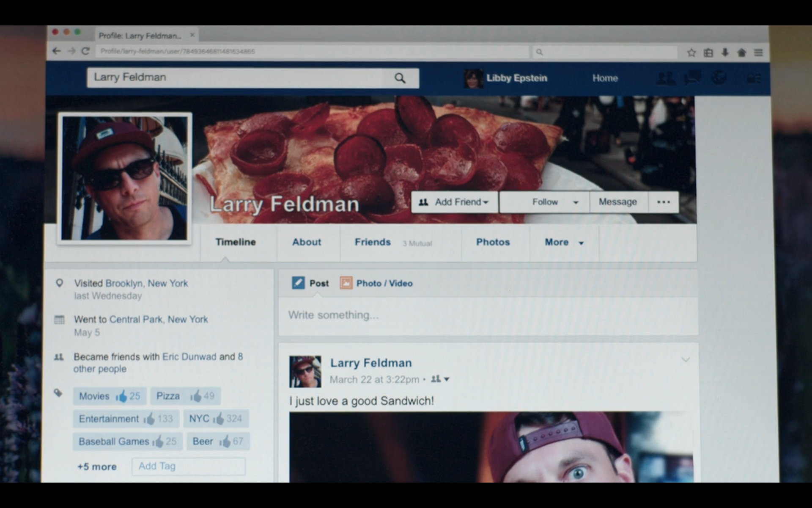Go to browser home icon
This screenshot has width=812, height=508.
741,52
